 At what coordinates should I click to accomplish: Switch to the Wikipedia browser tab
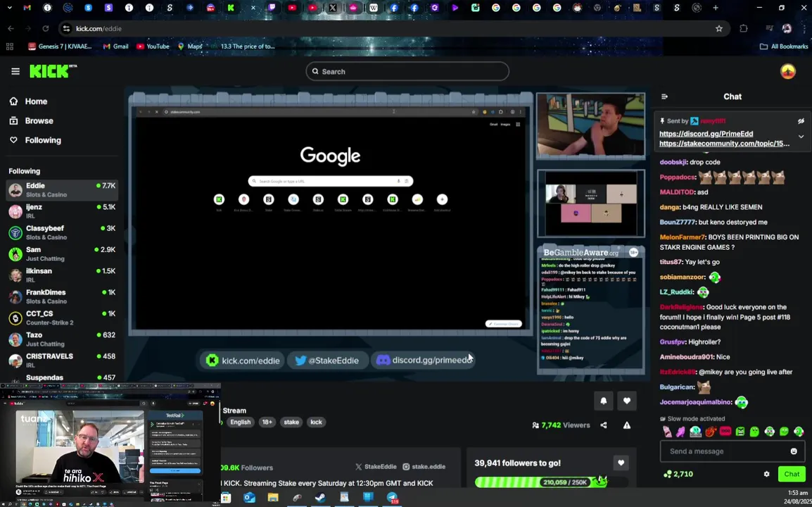tap(374, 8)
